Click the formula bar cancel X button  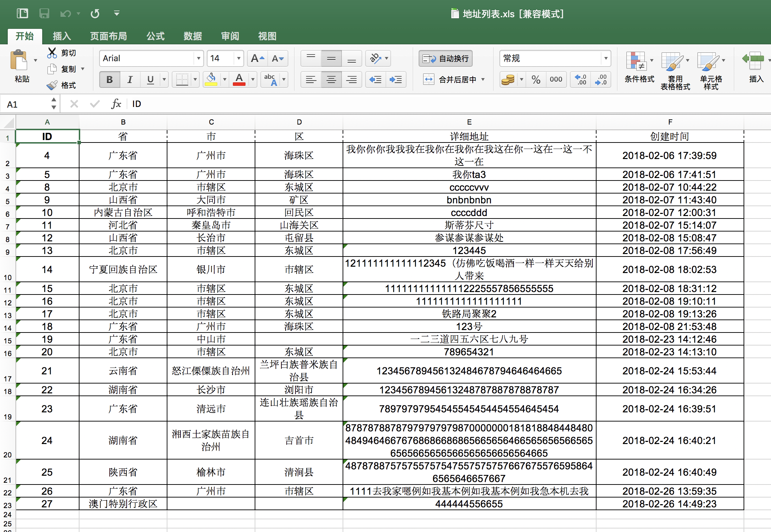click(74, 104)
